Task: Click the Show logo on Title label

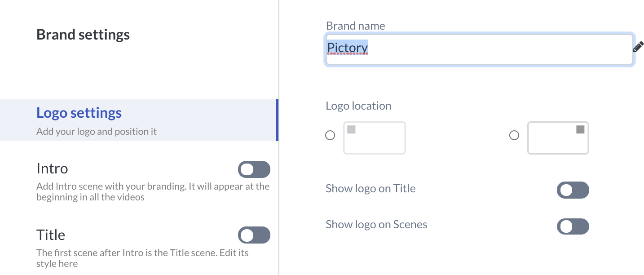Action: 371,189
